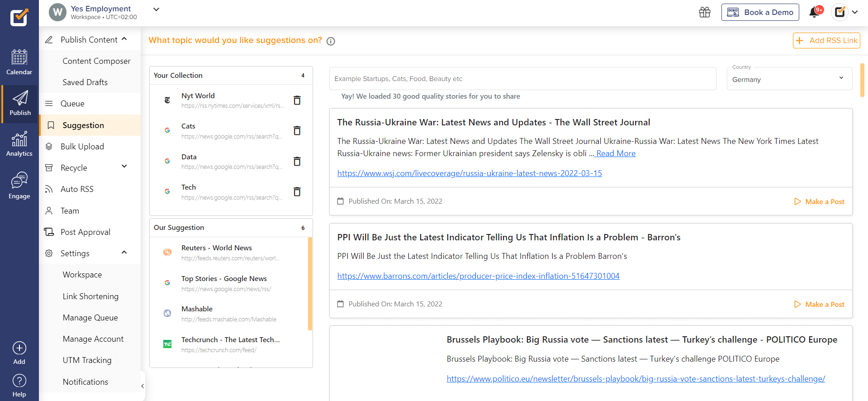Open the Publish section in sidebar
The image size is (868, 401).
[x=20, y=103]
